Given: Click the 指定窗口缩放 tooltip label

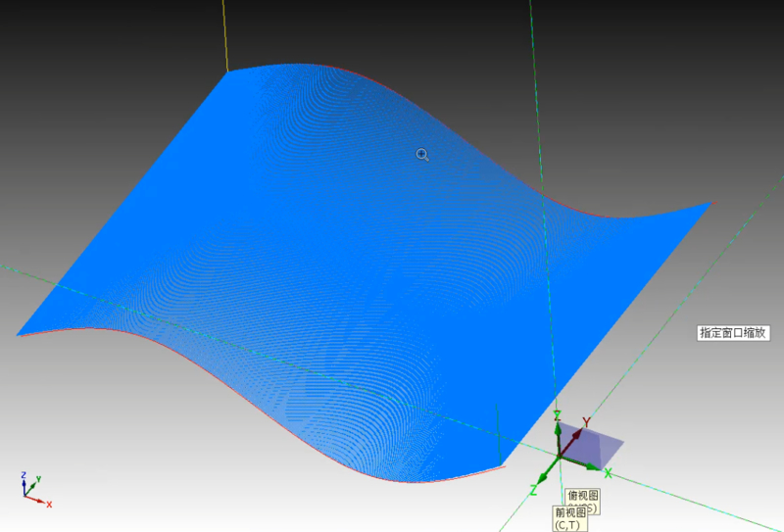Looking at the screenshot, I should [x=733, y=333].
